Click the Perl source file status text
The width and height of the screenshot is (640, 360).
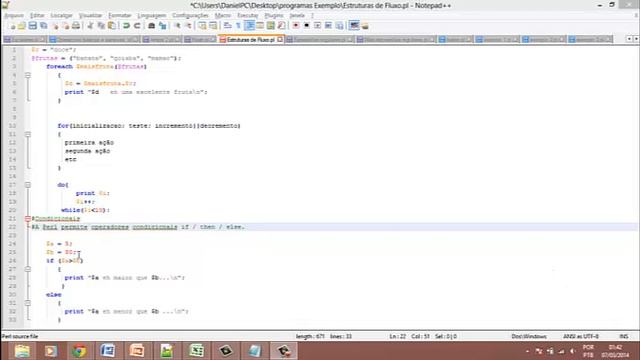(20, 336)
